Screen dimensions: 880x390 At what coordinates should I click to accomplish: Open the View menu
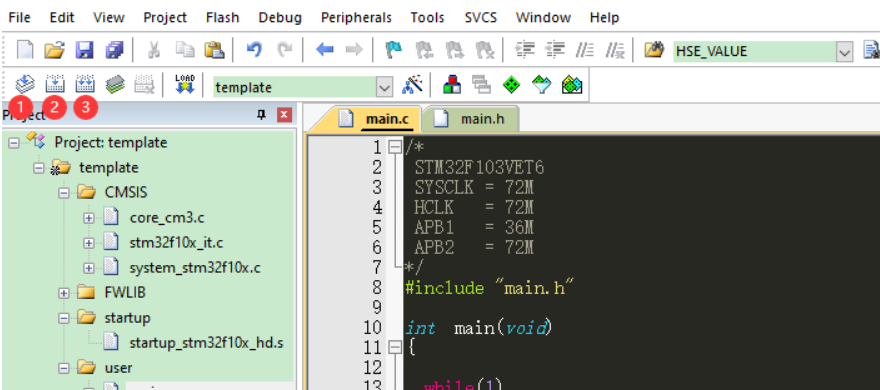(x=109, y=17)
